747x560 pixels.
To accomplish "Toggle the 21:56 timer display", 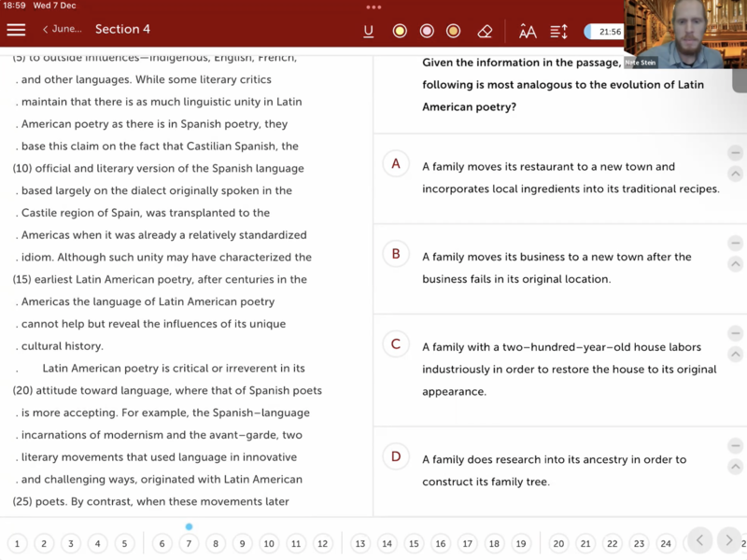I will [604, 32].
